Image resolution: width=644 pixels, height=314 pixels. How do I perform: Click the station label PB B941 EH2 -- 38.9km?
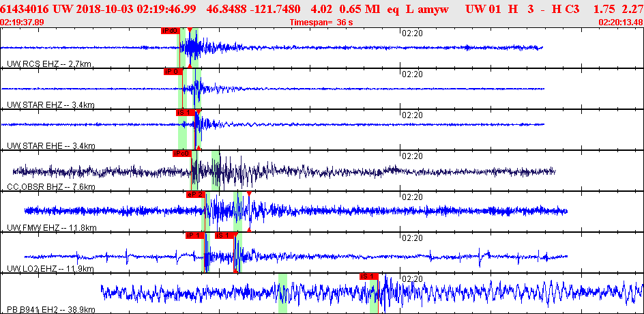51,309
